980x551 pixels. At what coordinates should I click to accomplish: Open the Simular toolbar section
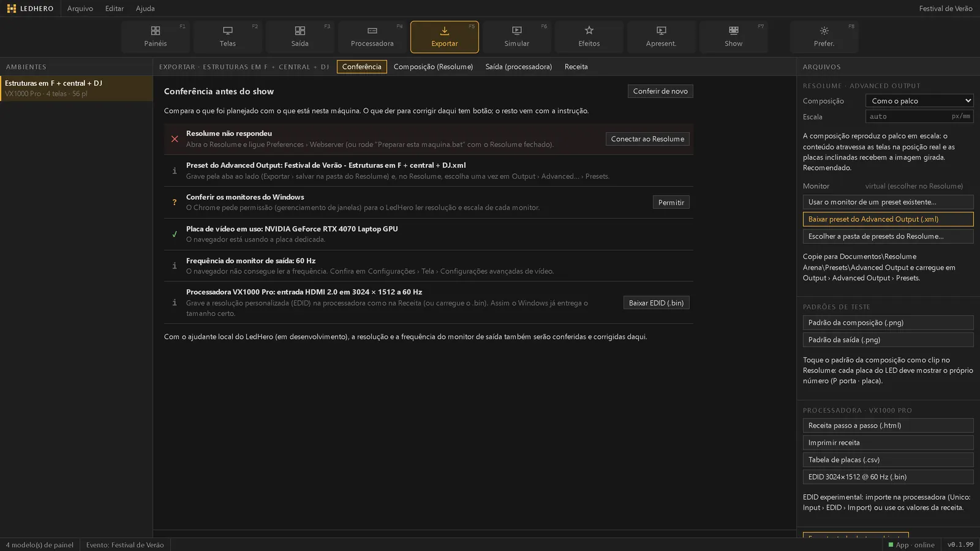[x=517, y=37]
